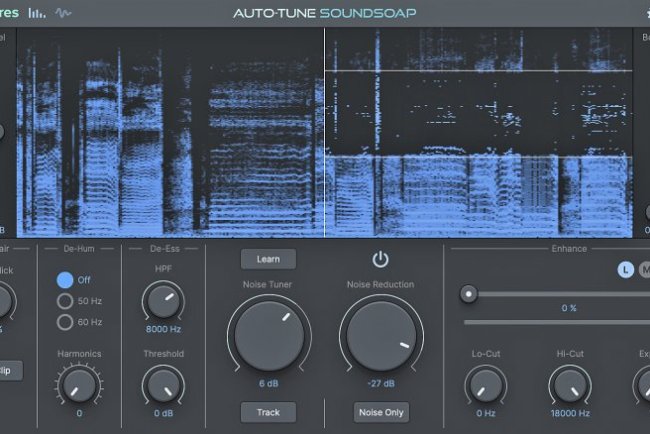Viewport: 650px width, 434px height.
Task: Select the 50 Hz hum option
Action: pyautogui.click(x=65, y=301)
